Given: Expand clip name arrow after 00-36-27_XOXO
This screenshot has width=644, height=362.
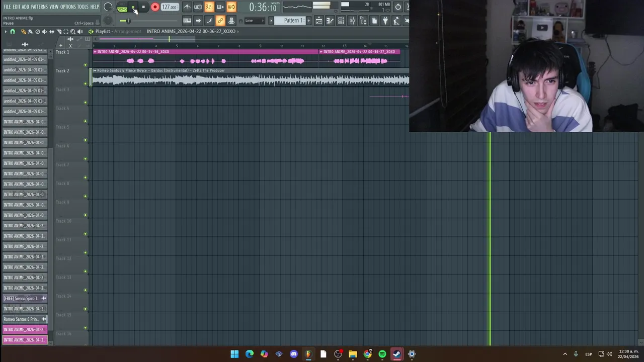Looking at the screenshot, I should 238,31.
